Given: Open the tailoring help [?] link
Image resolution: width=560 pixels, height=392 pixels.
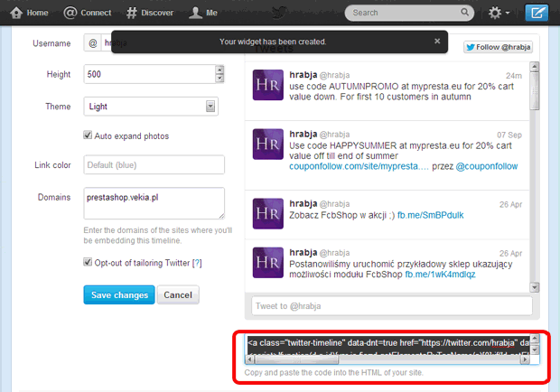Looking at the screenshot, I should tap(196, 263).
